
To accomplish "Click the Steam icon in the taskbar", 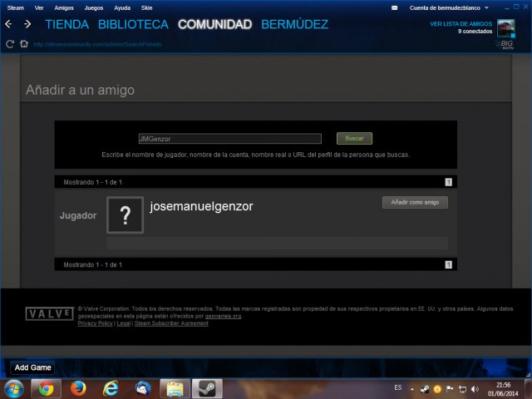I will click(208, 388).
